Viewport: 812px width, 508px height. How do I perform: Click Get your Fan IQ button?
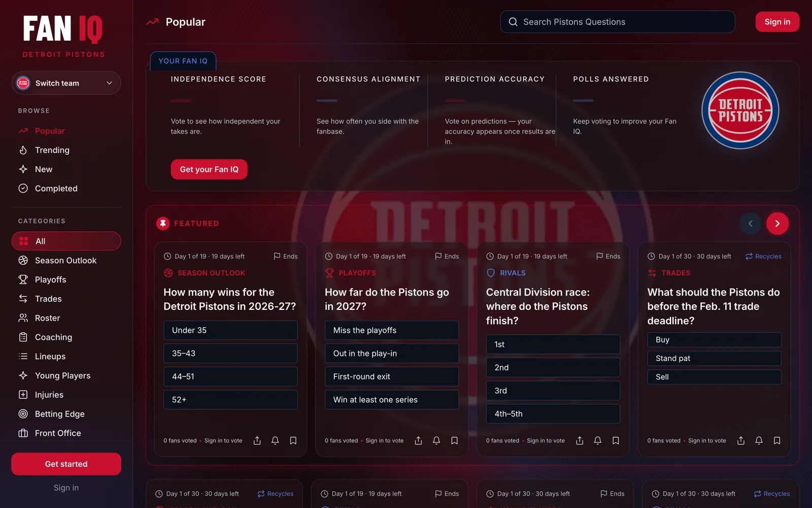point(209,169)
